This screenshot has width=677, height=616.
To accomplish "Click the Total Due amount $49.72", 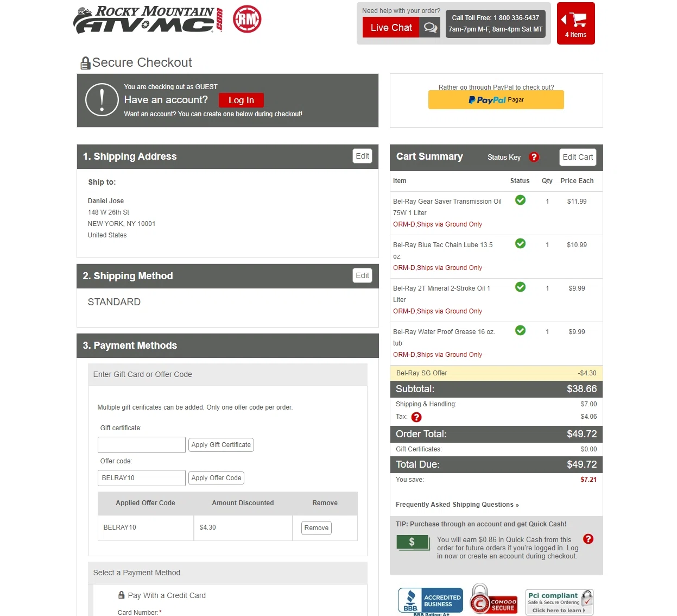I will click(581, 464).
